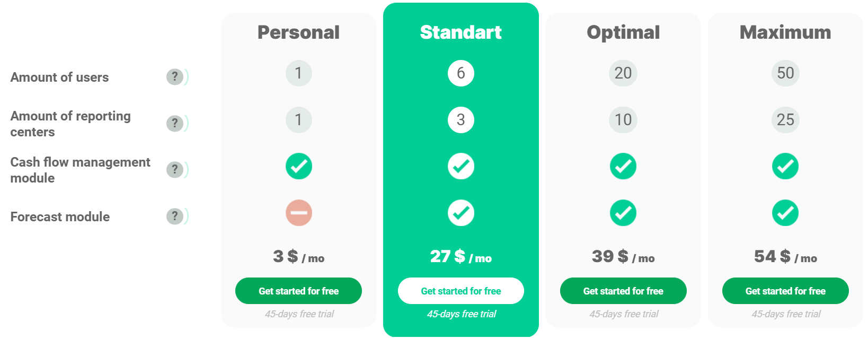Screen dimensions: 868x338
Task: Open the help tooltip for Amount of reporting centers
Action: 175,123
